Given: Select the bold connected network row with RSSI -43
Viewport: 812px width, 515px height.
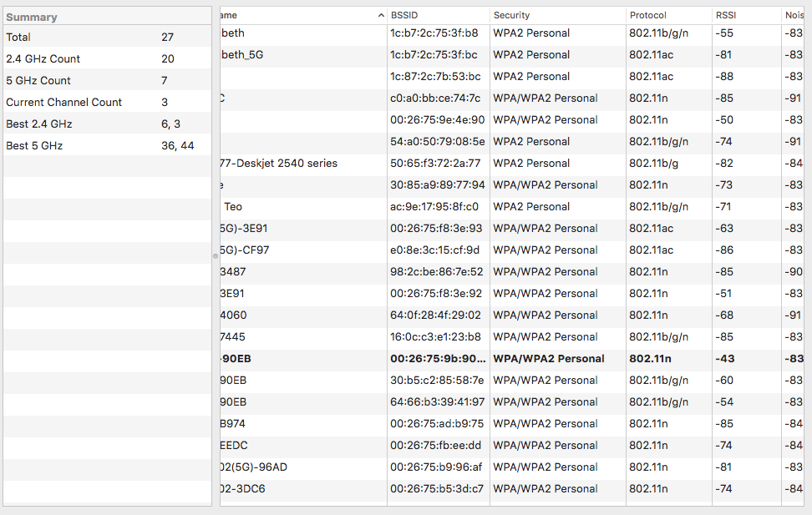Looking at the screenshot, I should pyautogui.click(x=501, y=359).
